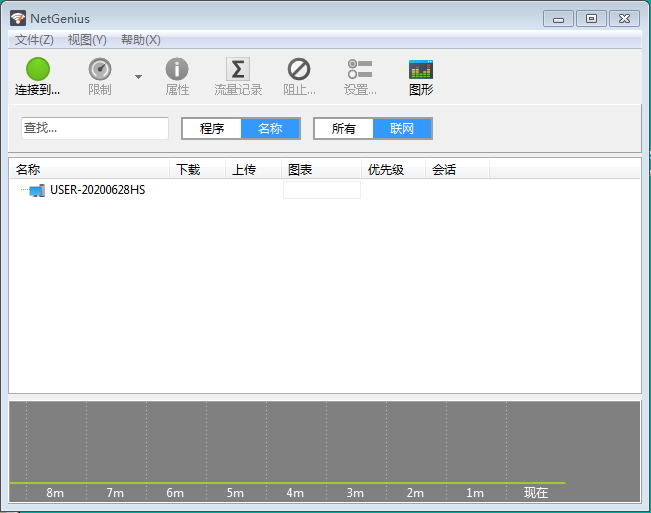The height and width of the screenshot is (513, 651).
Task: Open the 视图(Y) menu
Action: (x=87, y=40)
